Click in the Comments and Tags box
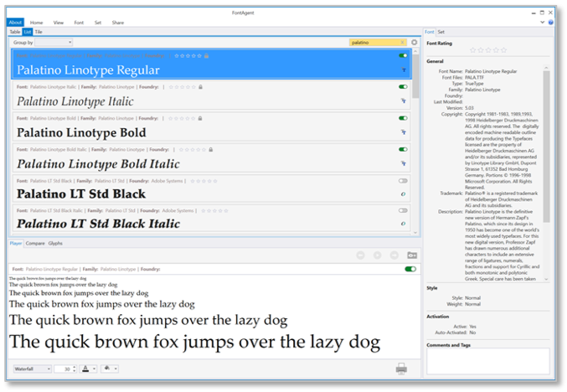Screen dimensions: 567x392 point(488,361)
